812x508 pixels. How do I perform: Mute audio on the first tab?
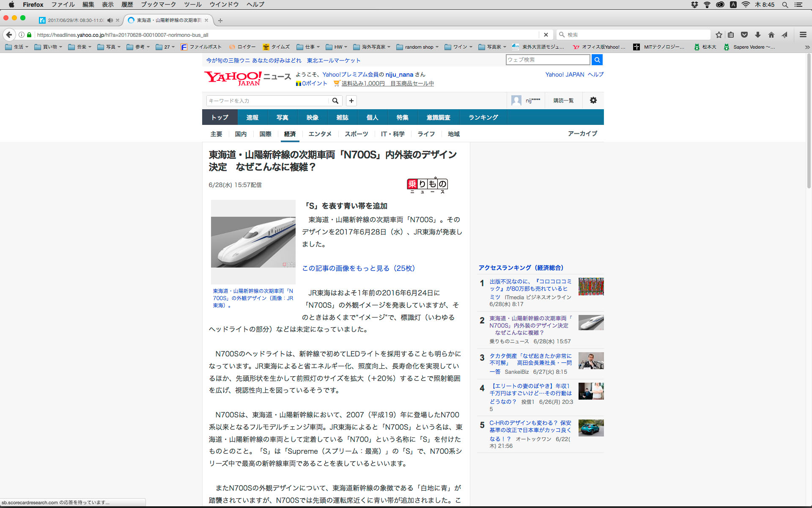[110, 20]
